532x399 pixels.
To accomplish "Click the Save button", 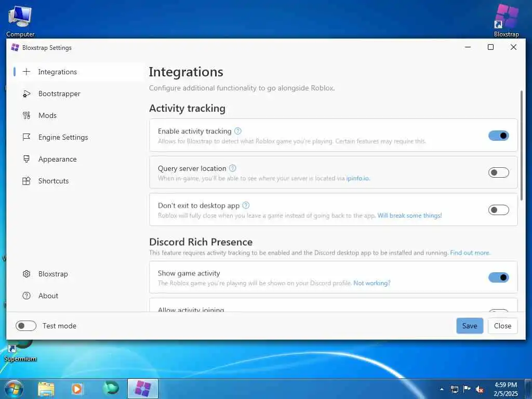I will [x=470, y=326].
